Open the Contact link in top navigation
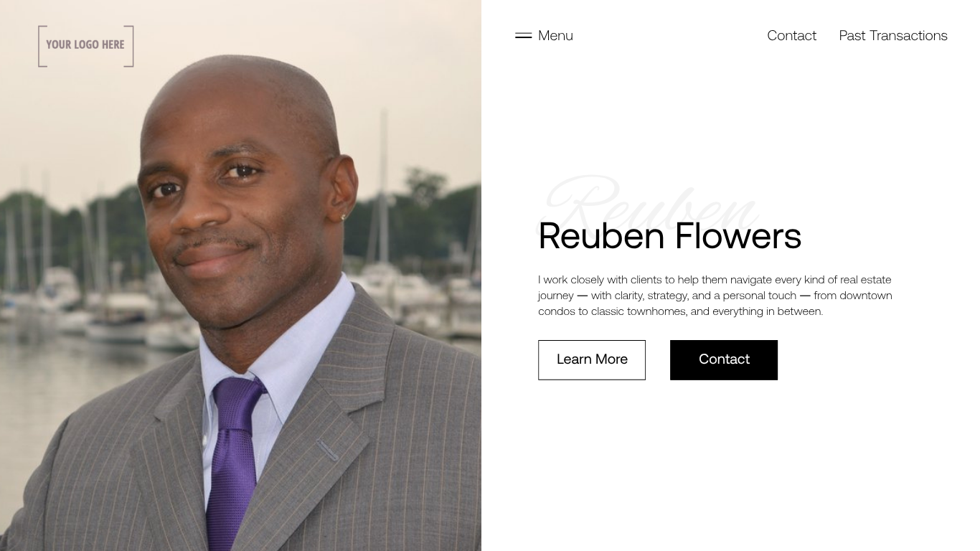 (791, 35)
